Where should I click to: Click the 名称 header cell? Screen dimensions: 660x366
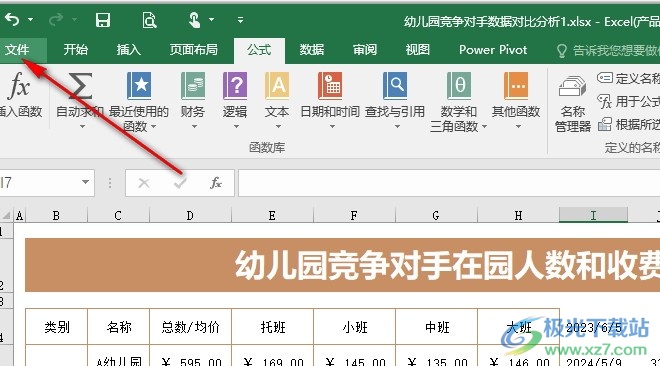point(118,327)
